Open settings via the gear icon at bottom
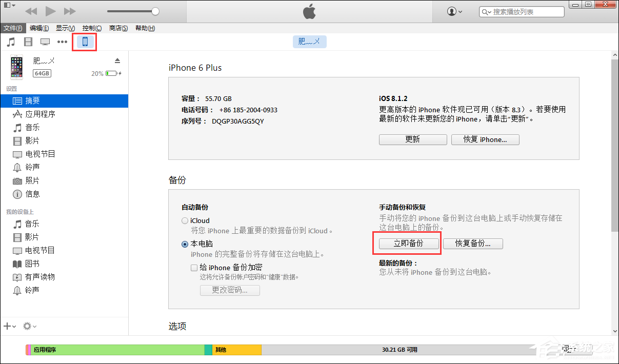The width and height of the screenshot is (619, 364). coord(27,326)
